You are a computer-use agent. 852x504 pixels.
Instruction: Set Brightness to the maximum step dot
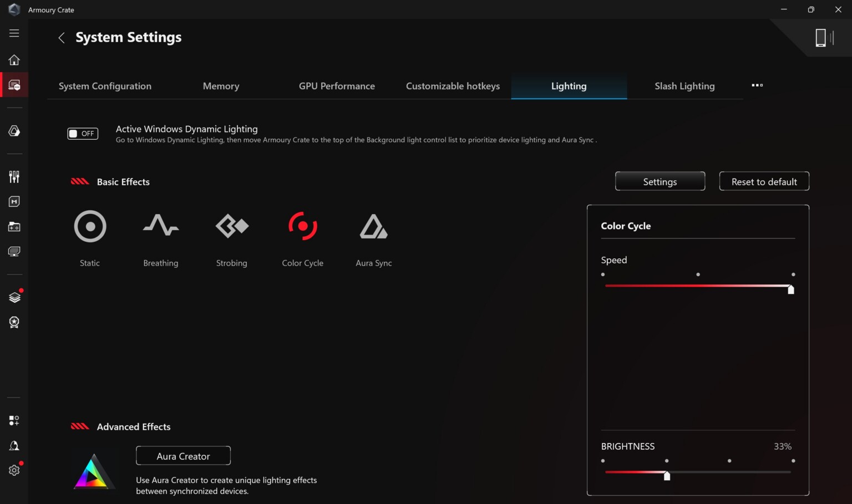793,461
